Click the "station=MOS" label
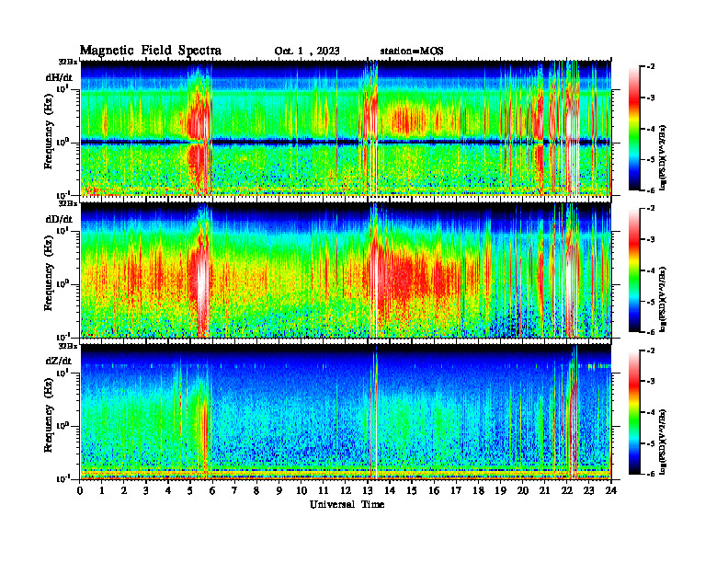The height and width of the screenshot is (563, 728). click(412, 52)
